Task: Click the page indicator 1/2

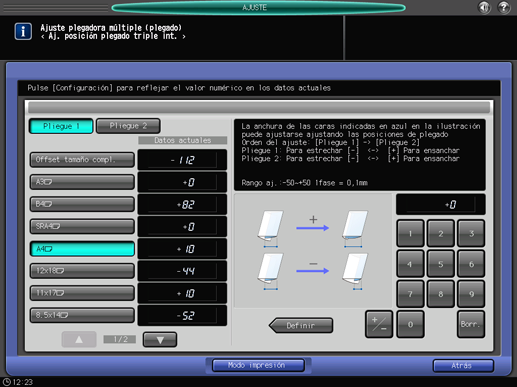Action: [120, 339]
